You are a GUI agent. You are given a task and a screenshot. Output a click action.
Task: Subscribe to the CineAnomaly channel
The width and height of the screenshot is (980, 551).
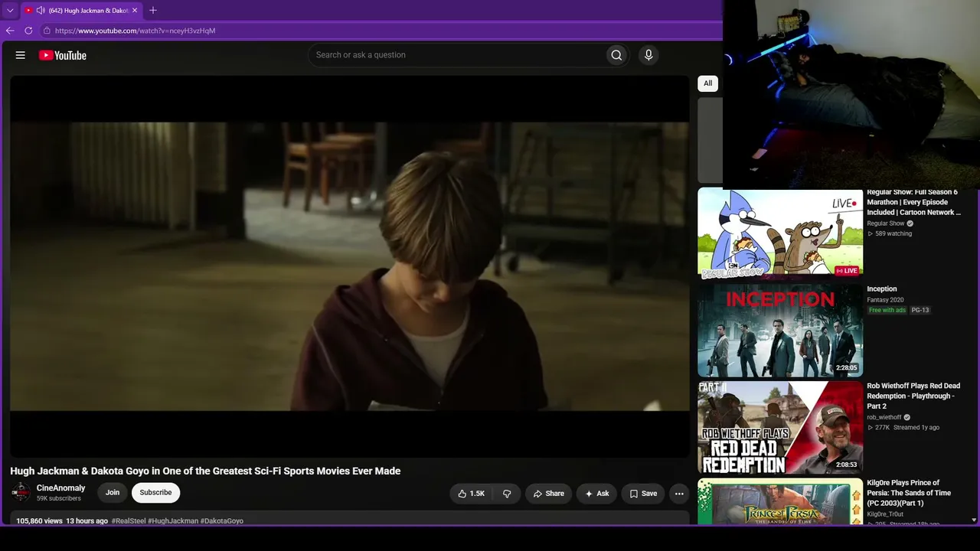point(155,493)
